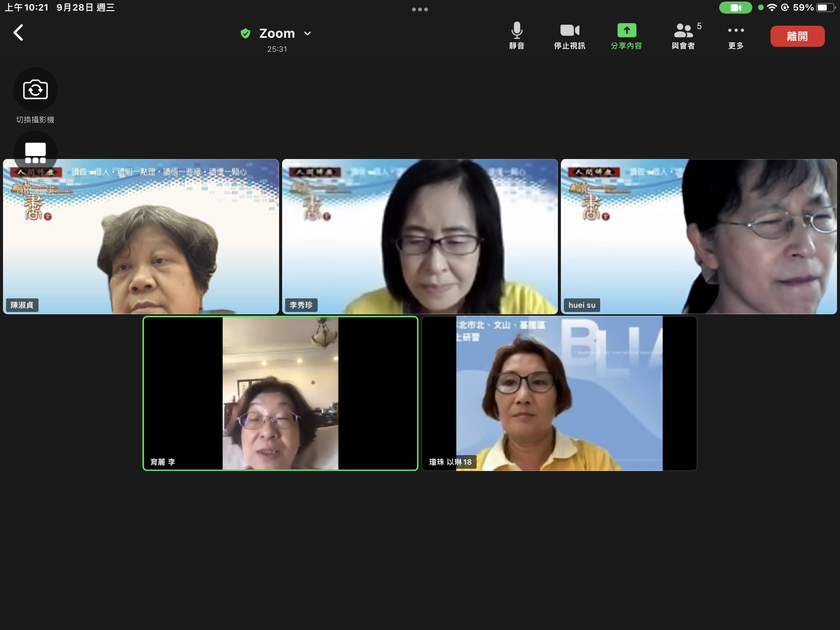This screenshot has width=840, height=630.
Task: Select 李秀珍's video tile
Action: (420, 236)
